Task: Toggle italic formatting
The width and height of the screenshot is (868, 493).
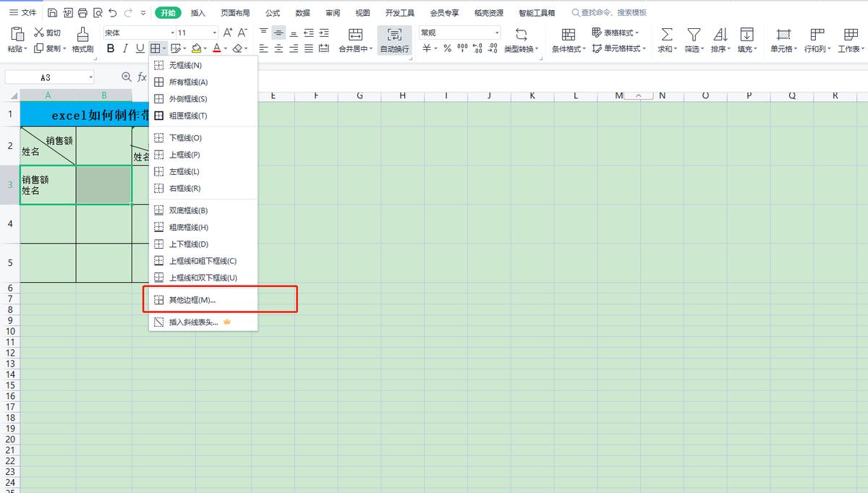Action: tap(125, 48)
